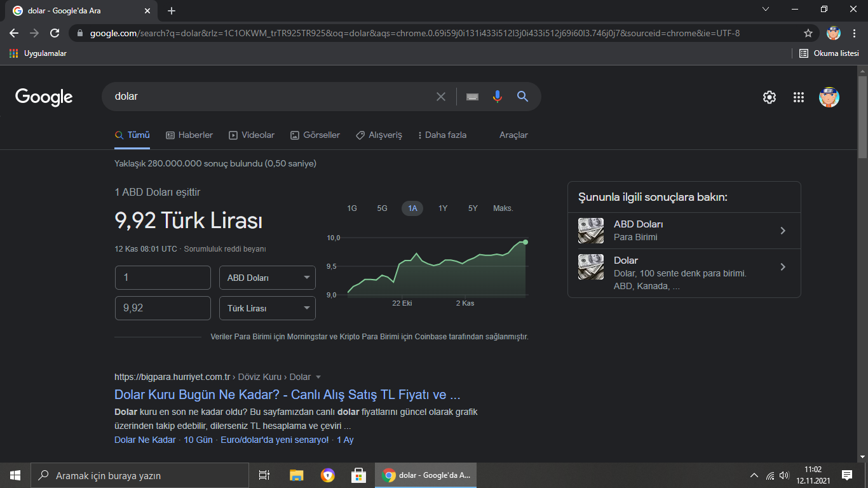Expand bigpara result options arrow
The image size is (868, 488).
pyautogui.click(x=318, y=377)
